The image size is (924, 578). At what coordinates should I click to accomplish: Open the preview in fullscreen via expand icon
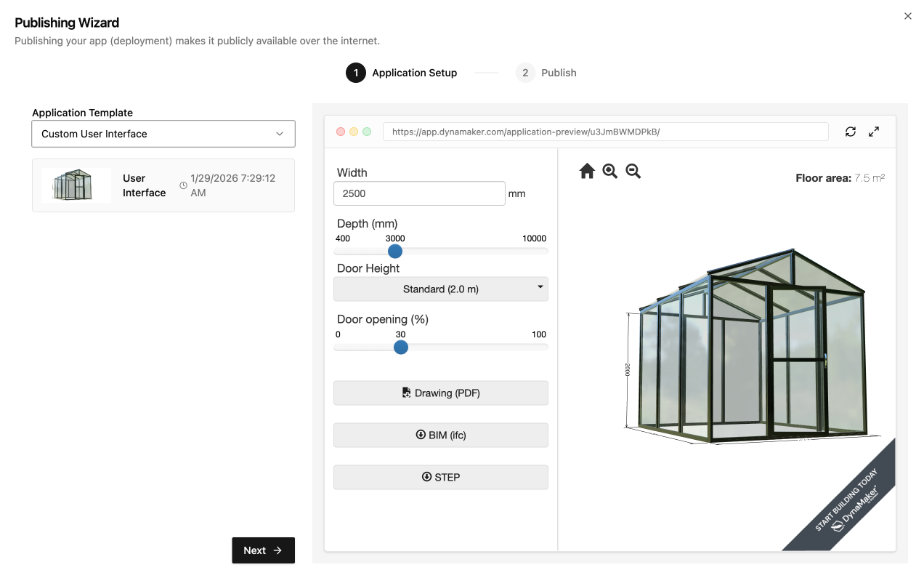[x=873, y=132]
